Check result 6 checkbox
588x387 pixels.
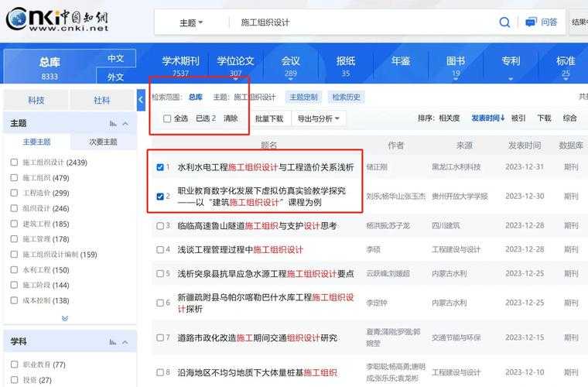pos(160,303)
